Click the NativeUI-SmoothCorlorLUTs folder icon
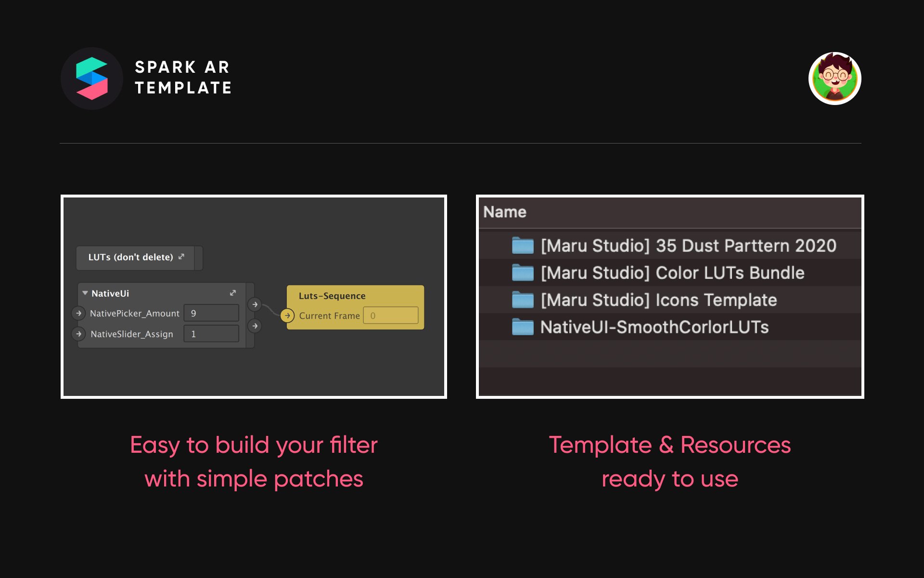This screenshot has height=578, width=924. point(523,327)
